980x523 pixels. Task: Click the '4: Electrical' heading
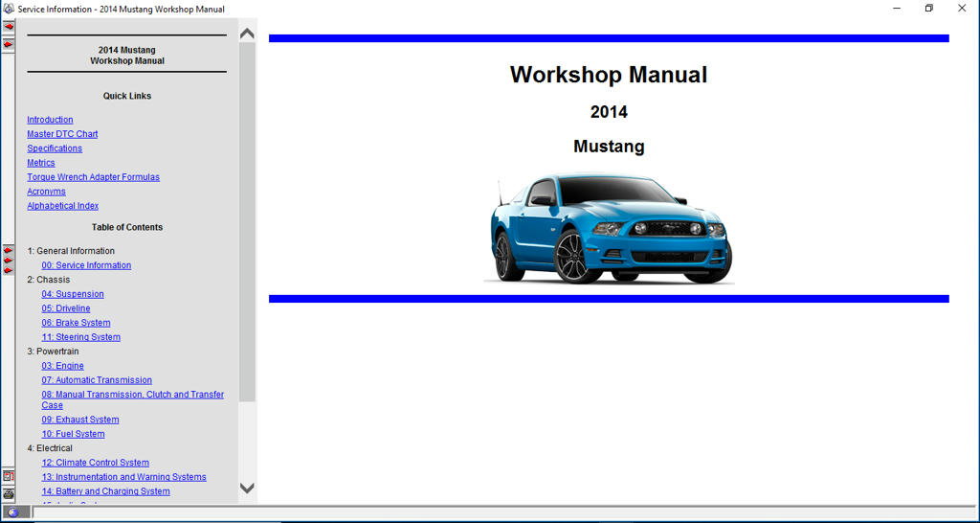[50, 448]
